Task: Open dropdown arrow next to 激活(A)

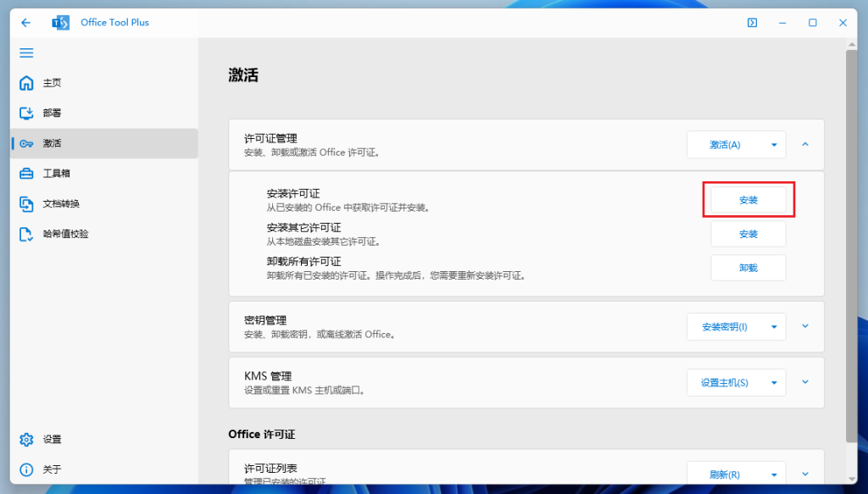Action: [775, 145]
